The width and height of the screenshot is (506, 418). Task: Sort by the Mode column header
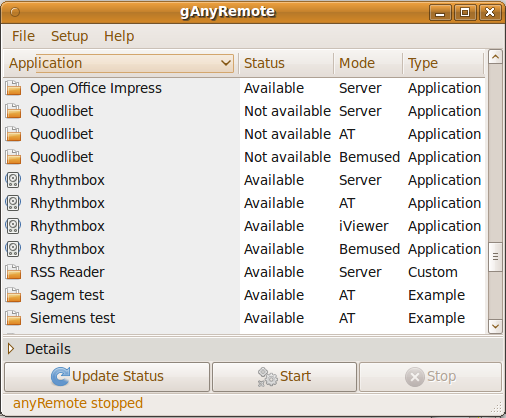(368, 63)
